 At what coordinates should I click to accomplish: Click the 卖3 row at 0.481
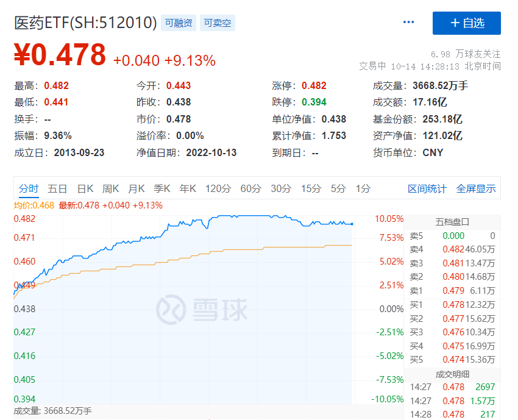pos(452,263)
